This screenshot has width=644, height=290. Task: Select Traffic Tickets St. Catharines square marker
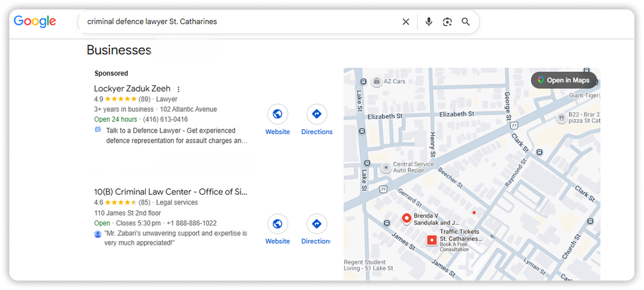pyautogui.click(x=431, y=240)
